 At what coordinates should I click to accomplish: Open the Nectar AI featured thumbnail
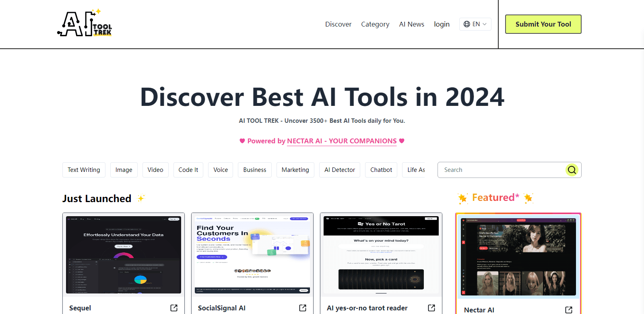click(518, 257)
